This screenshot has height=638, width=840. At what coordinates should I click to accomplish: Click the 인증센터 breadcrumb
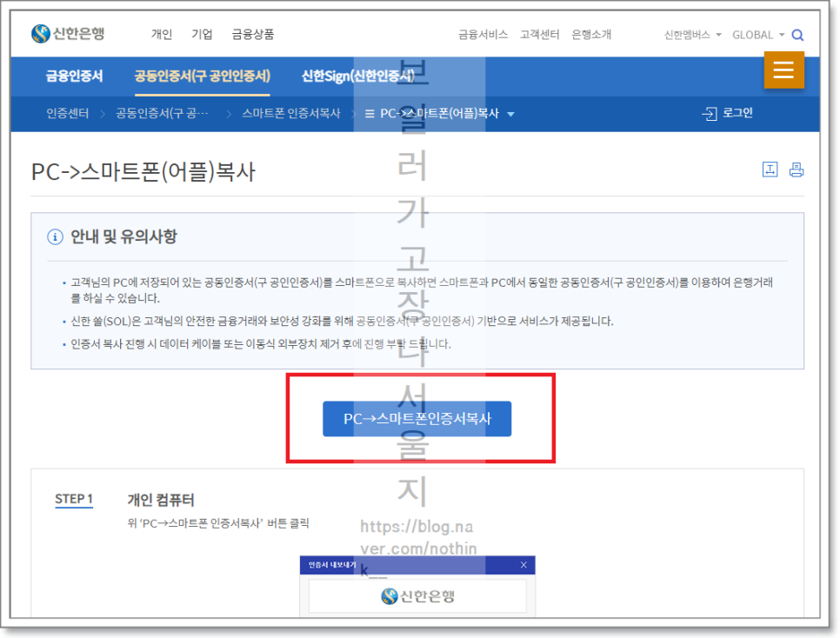click(68, 114)
